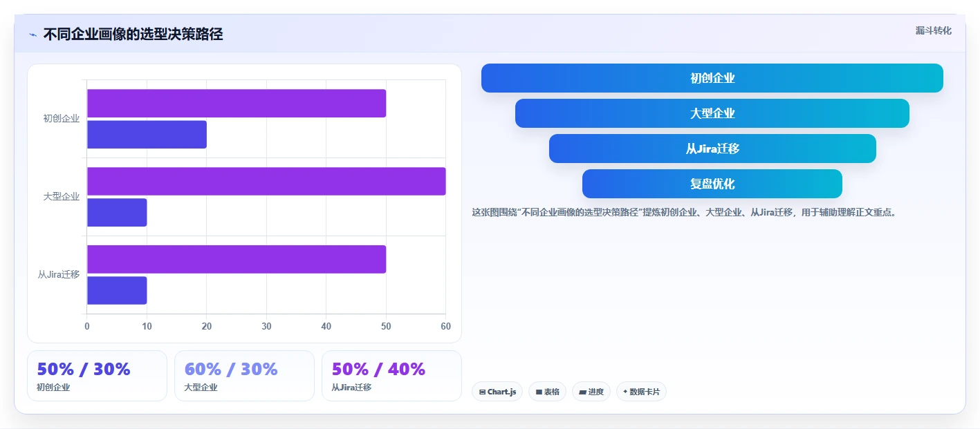Click the x-axis value 60
Screen dimensions: 980x429
(445, 326)
